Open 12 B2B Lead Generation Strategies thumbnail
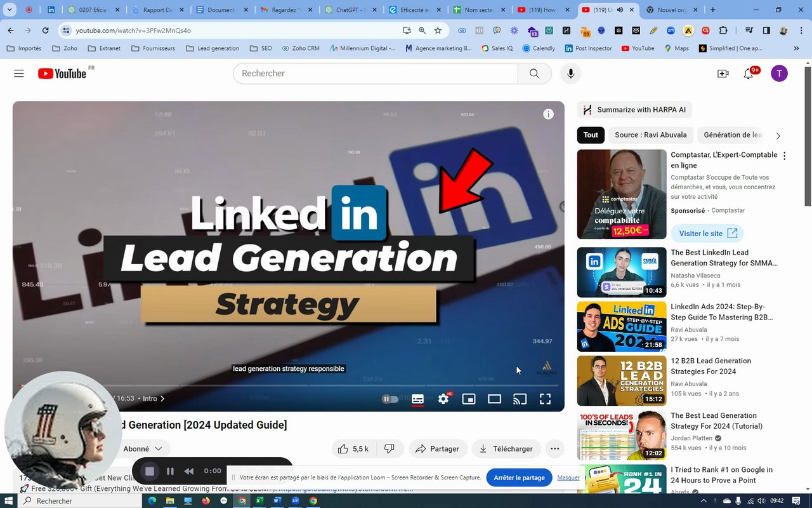The height and width of the screenshot is (508, 812). (x=622, y=381)
